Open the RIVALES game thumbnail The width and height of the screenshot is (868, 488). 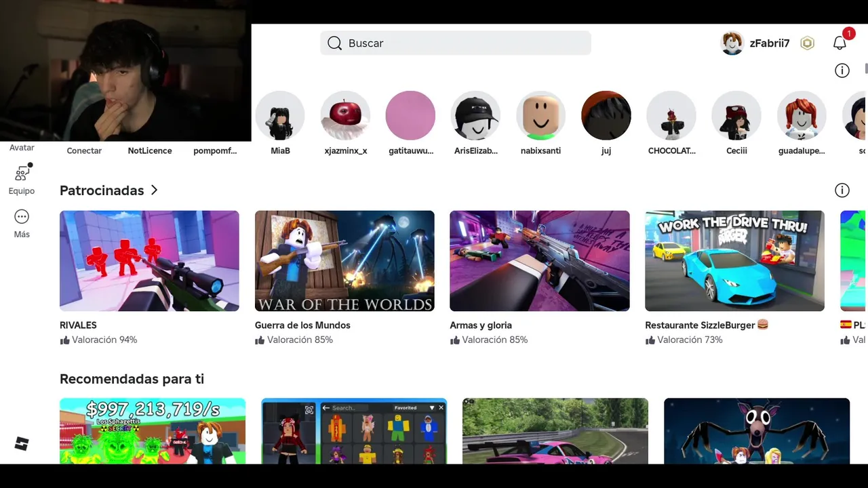pyautogui.click(x=149, y=261)
